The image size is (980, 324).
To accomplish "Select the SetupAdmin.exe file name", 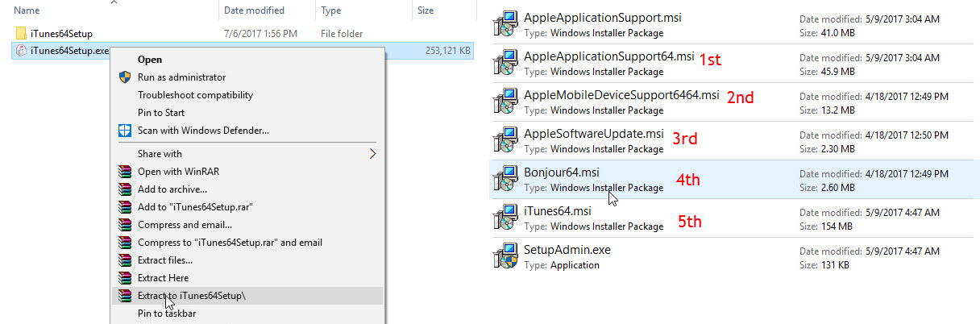I will click(x=567, y=249).
